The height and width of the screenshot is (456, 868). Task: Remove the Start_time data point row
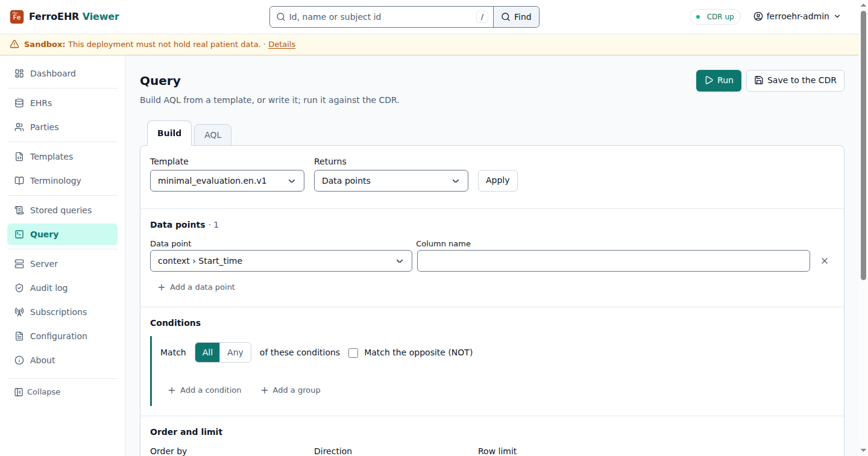click(x=825, y=261)
